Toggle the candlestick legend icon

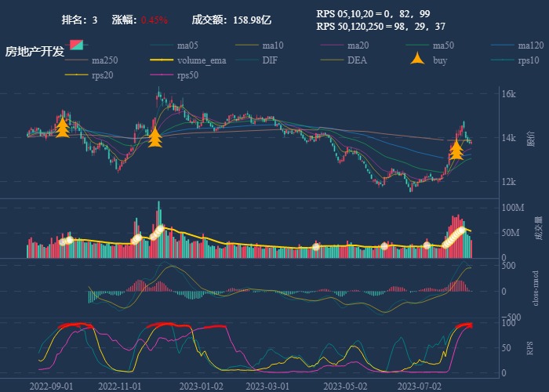pyautogui.click(x=76, y=45)
